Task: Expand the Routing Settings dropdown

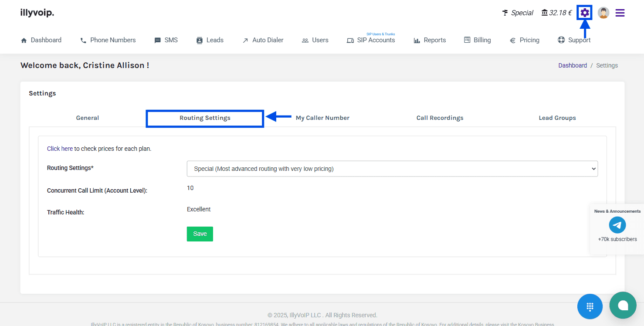Action: 392,169
